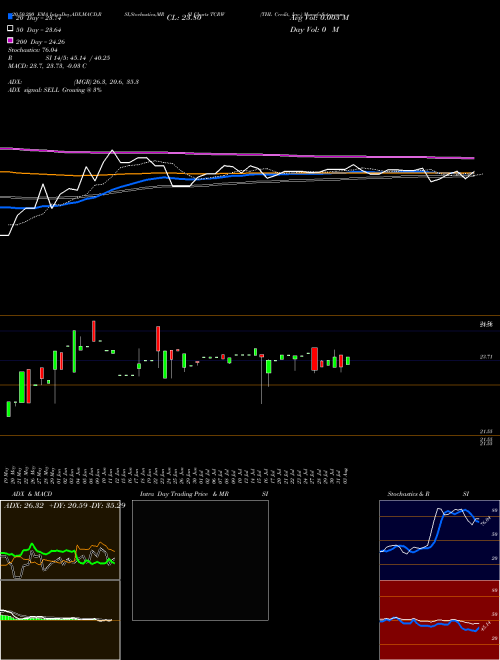Click the 'Stochastics & R' panel title
This screenshot has width=500, height=660.
coord(408,494)
